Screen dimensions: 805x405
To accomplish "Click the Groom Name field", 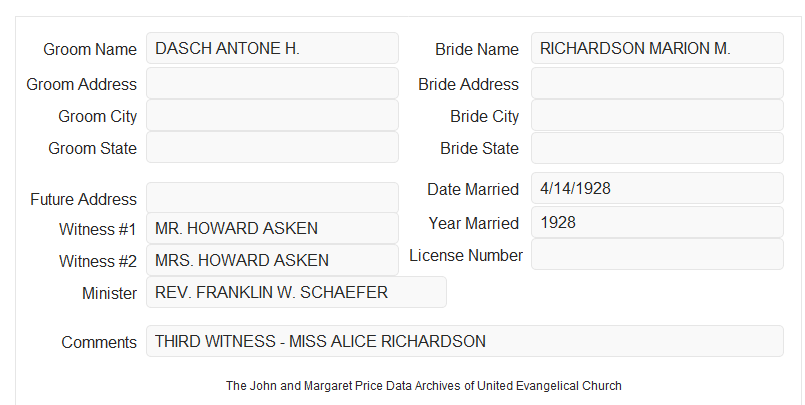I will point(272,48).
